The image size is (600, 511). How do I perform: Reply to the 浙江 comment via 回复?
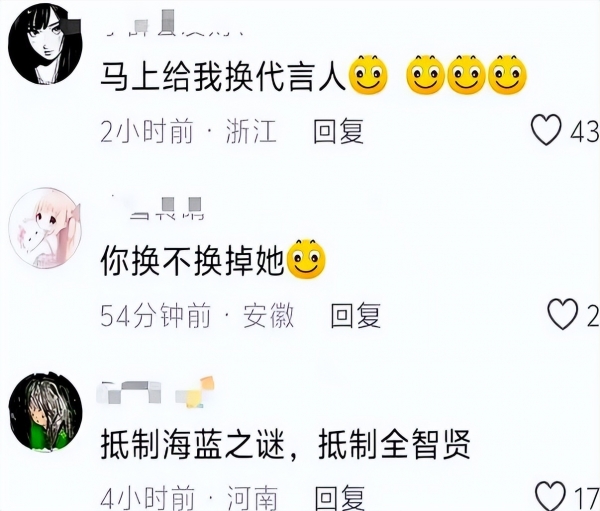point(338,131)
